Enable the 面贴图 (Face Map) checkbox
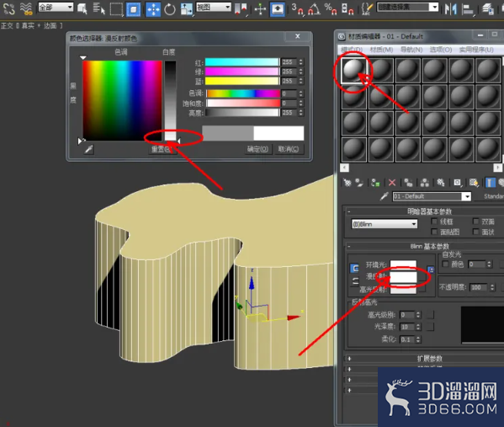The width and height of the screenshot is (504, 427). [434, 232]
